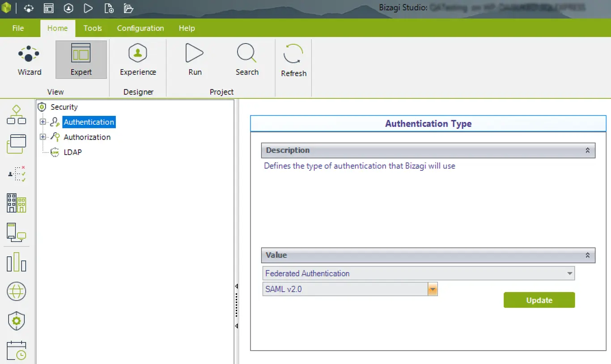Screen dimensions: 611x364
Task: Switch to the Tools tab
Action: tap(93, 28)
